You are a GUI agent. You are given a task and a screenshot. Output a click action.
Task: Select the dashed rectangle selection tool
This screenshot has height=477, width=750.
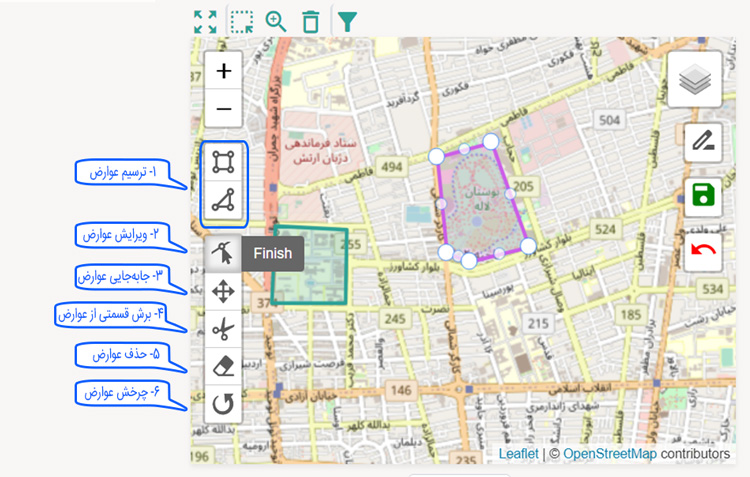[241, 21]
